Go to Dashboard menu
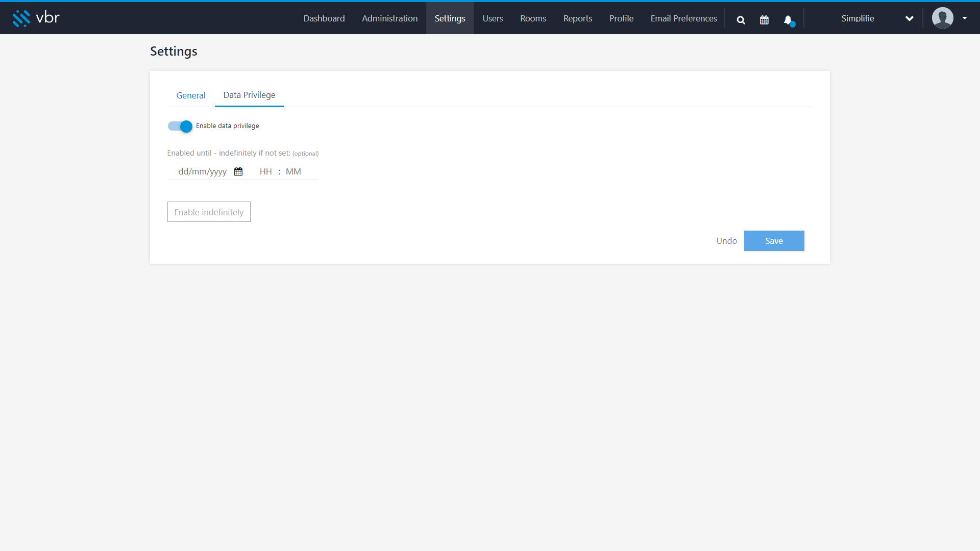The image size is (980, 551). click(324, 18)
